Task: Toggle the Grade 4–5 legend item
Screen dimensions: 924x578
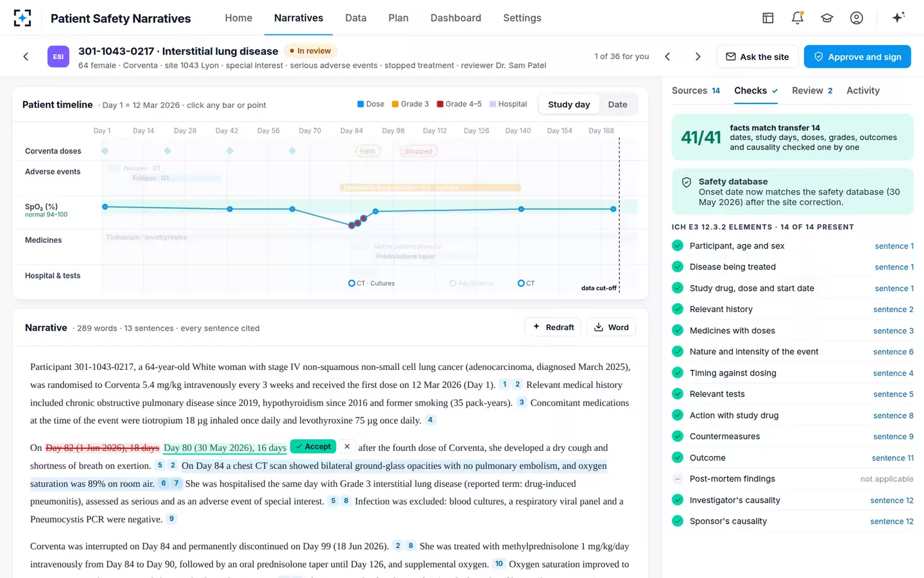Action: (x=459, y=104)
